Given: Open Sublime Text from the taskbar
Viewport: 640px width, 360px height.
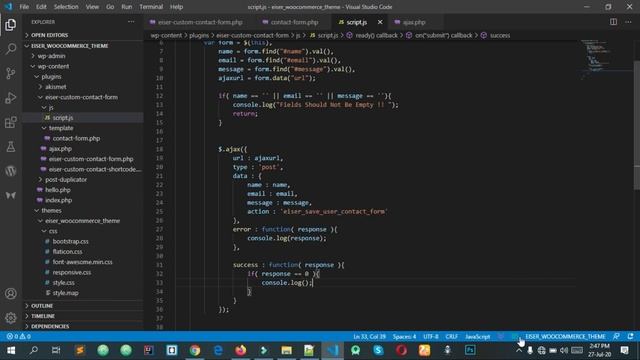Looking at the screenshot, I should 80,350.
